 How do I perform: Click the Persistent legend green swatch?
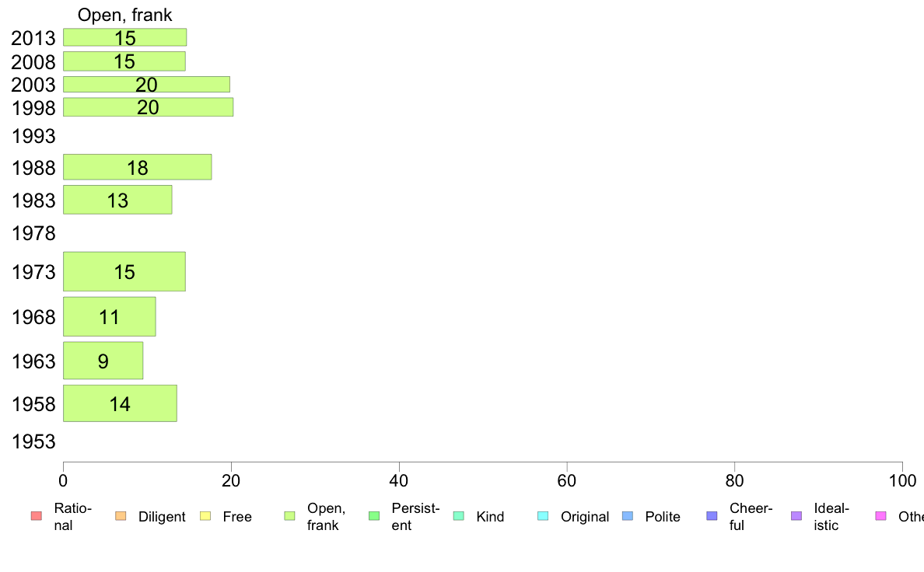point(374,516)
